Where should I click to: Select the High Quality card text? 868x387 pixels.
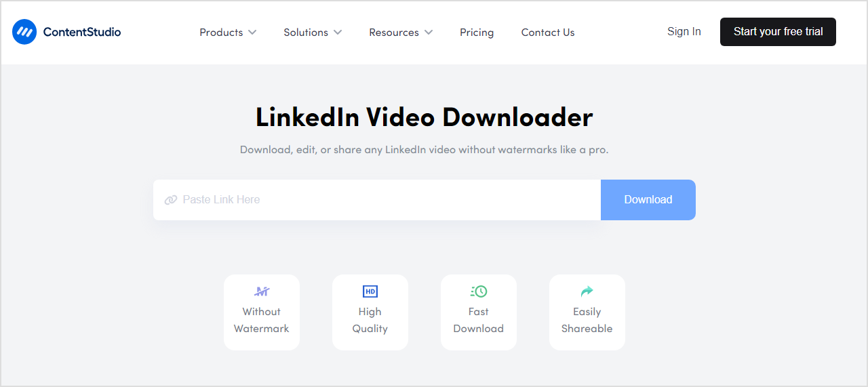point(370,320)
